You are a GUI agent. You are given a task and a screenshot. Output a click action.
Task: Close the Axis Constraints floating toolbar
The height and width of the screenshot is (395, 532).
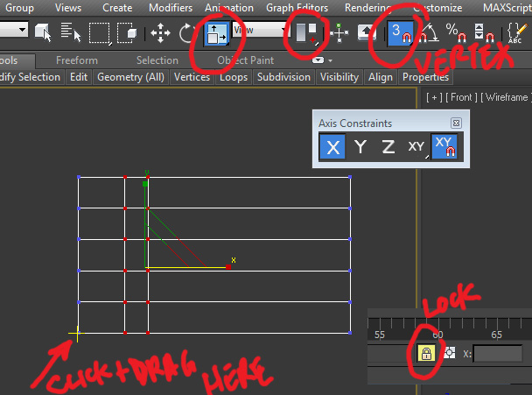[x=457, y=123]
